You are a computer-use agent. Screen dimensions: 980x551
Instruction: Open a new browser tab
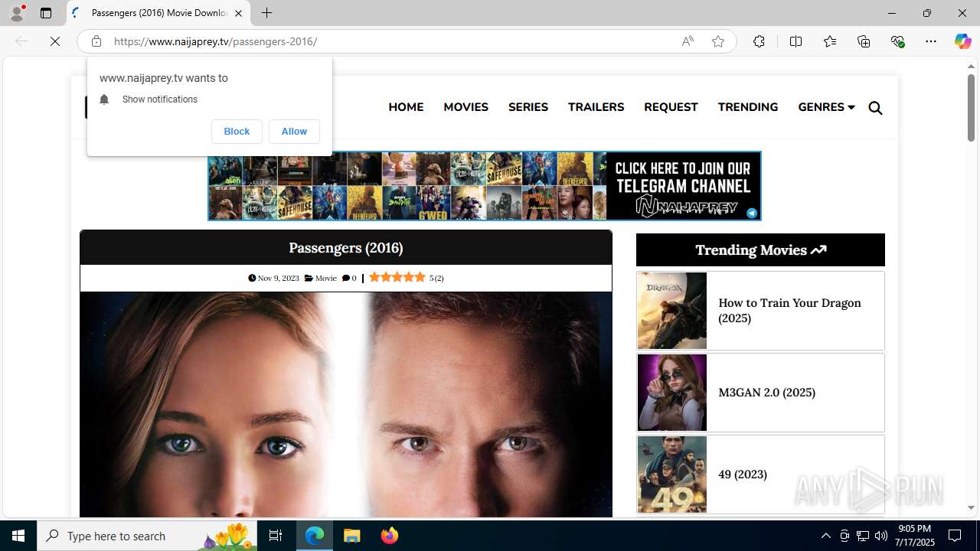pos(266,13)
